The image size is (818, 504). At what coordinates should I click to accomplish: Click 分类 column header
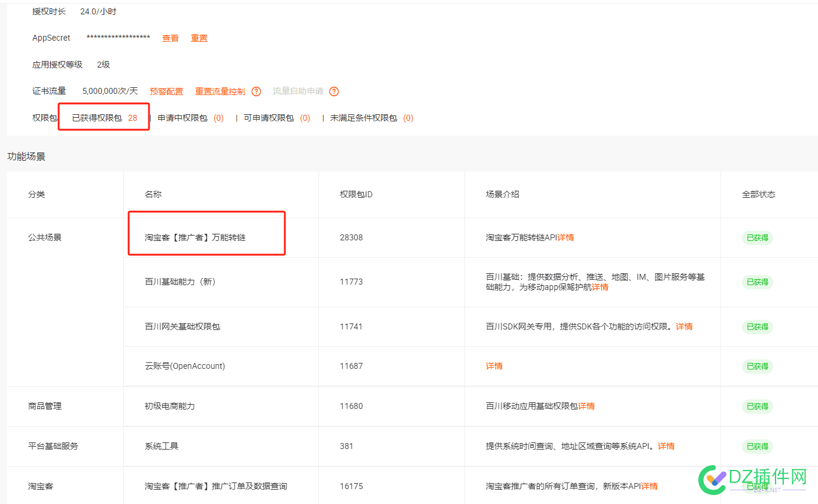(x=37, y=194)
